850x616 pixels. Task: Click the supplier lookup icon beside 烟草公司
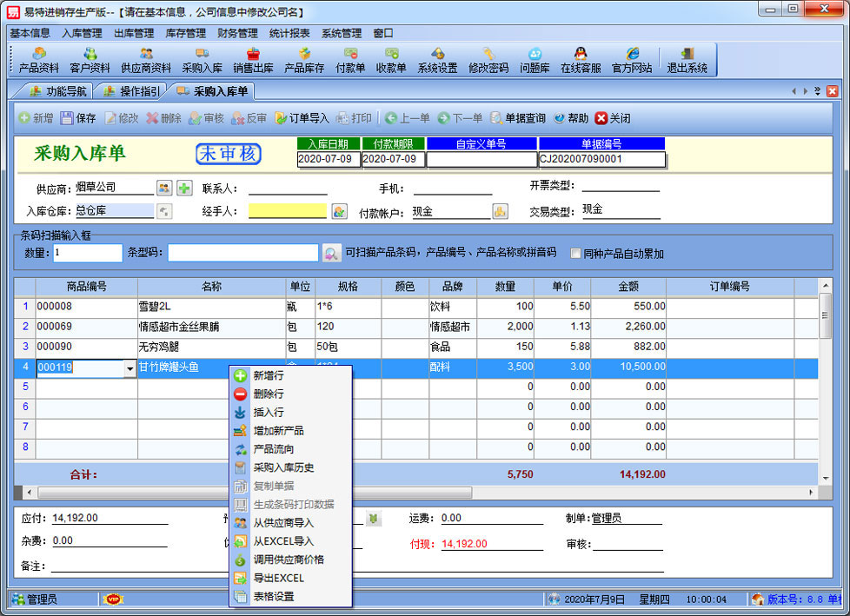164,188
